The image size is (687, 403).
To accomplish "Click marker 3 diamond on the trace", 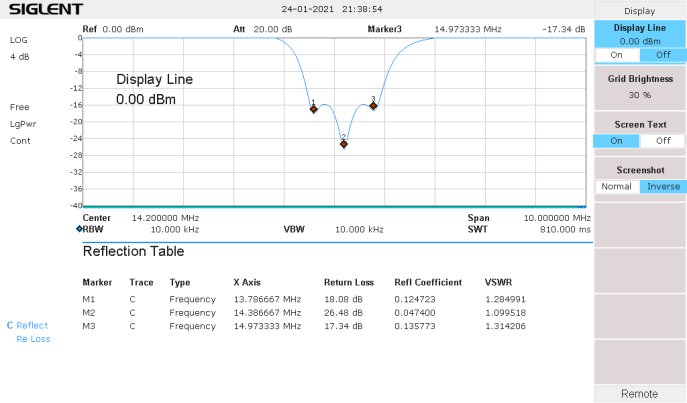I will 373,105.
